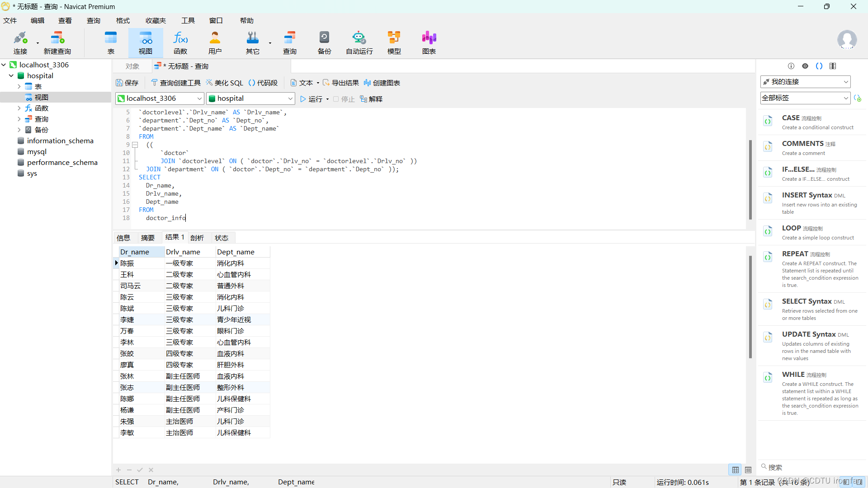Click the delete record minus icon
The width and height of the screenshot is (868, 488).
tap(129, 470)
